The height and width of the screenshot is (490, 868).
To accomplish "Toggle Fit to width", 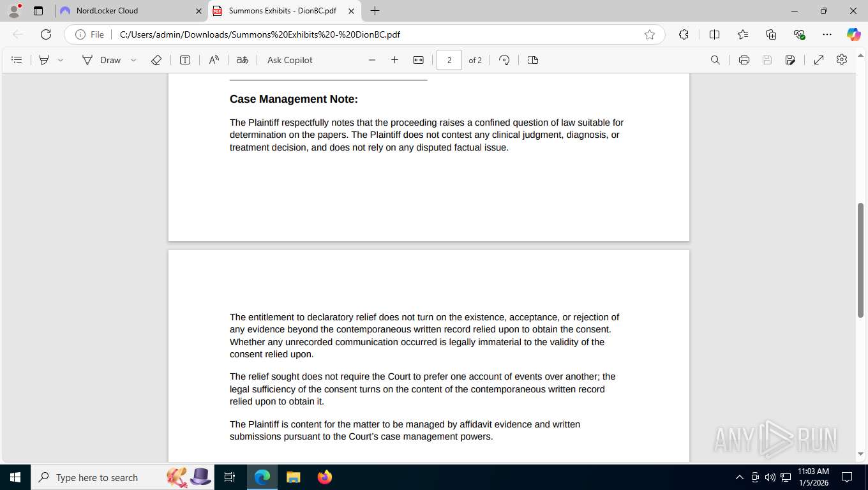I will (418, 60).
